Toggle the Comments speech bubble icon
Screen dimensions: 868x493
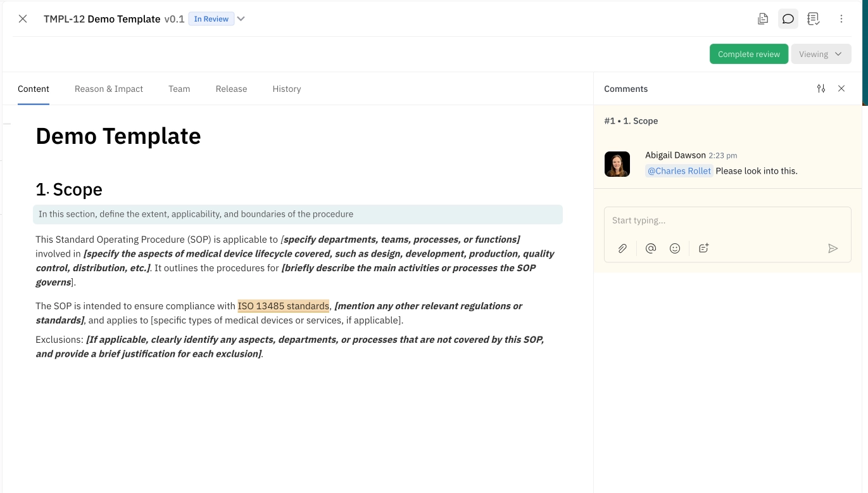[x=788, y=18]
